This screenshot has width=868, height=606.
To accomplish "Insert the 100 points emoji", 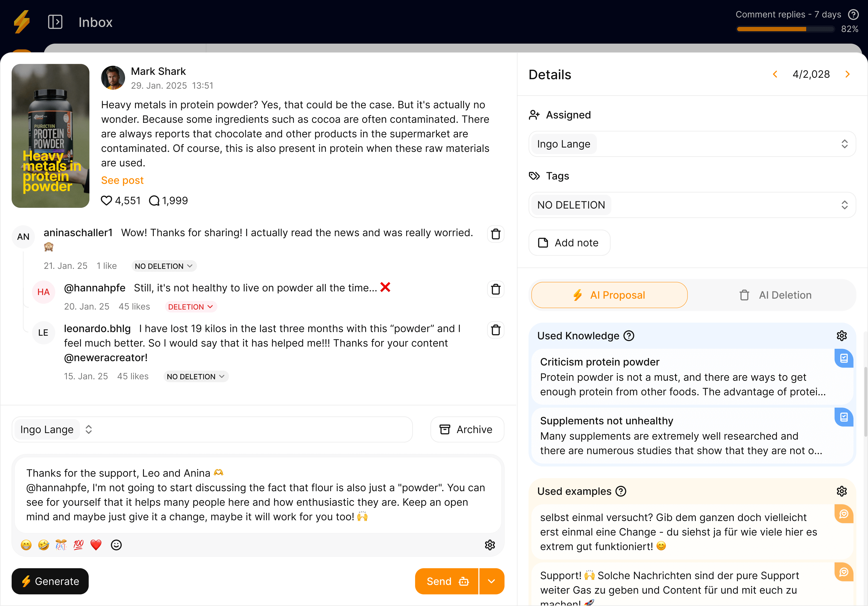I will coord(78,545).
